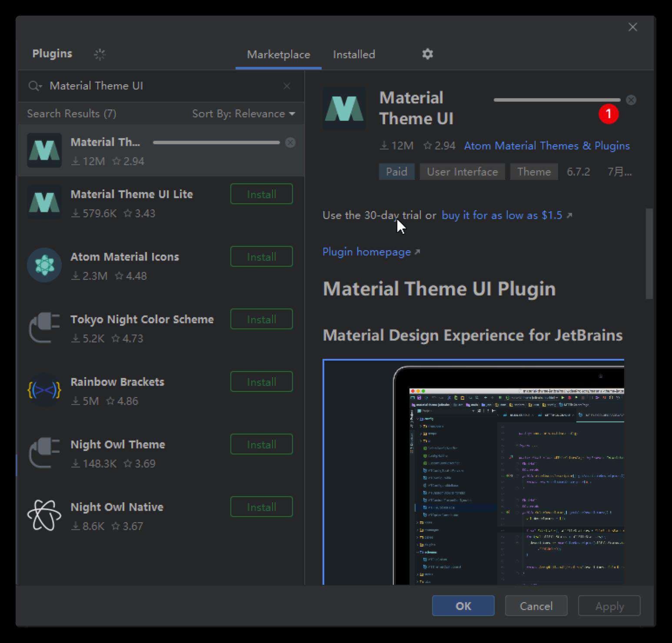Click the Tokyo Night Color Scheme plug icon

point(44,328)
